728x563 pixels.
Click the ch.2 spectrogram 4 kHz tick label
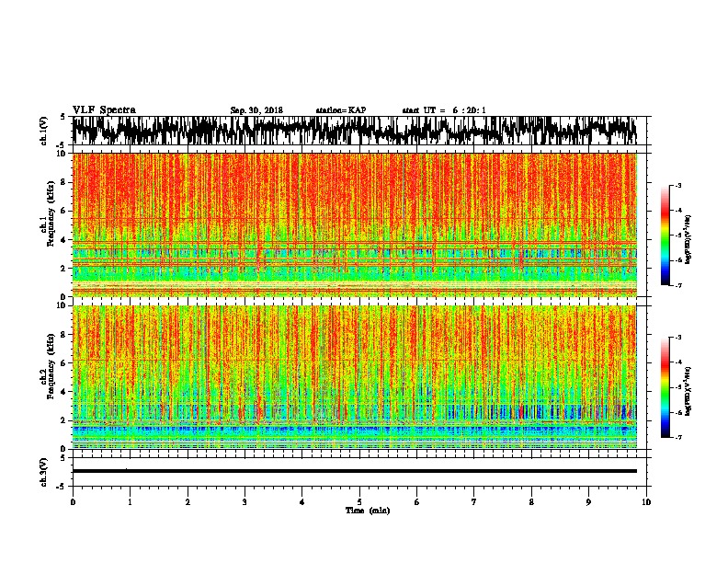65,392
